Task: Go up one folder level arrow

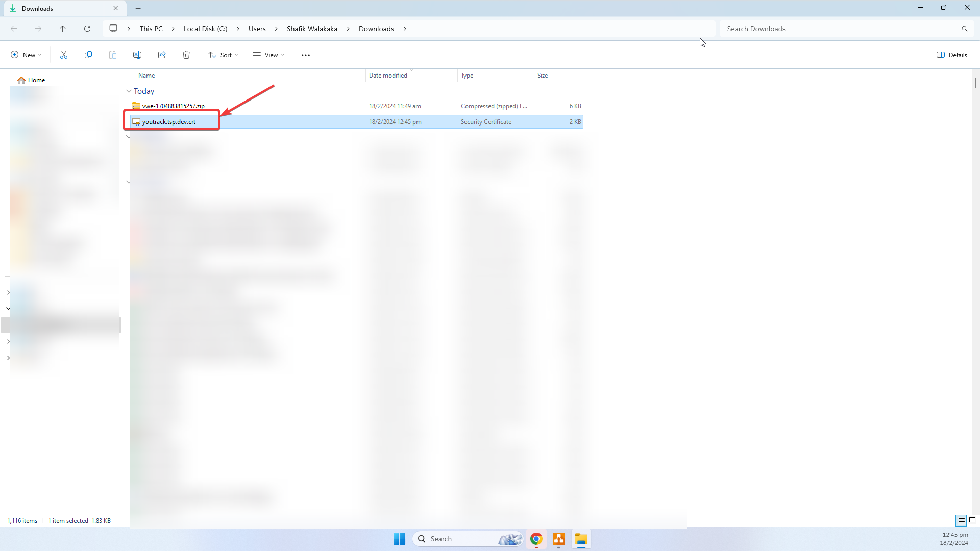Action: click(63, 29)
